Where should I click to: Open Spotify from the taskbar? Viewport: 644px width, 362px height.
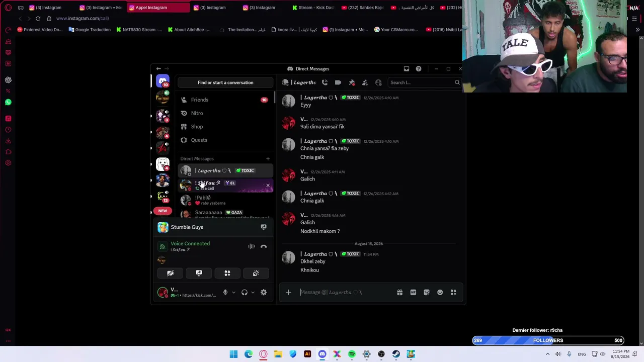click(352, 354)
